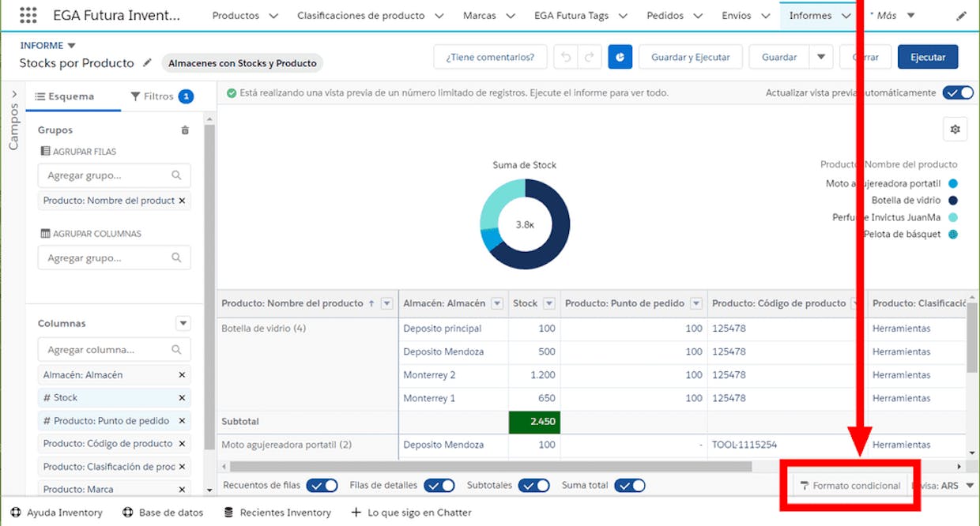The width and height of the screenshot is (980, 526).
Task: Open Marcas tab dropdown chevron
Action: click(510, 16)
